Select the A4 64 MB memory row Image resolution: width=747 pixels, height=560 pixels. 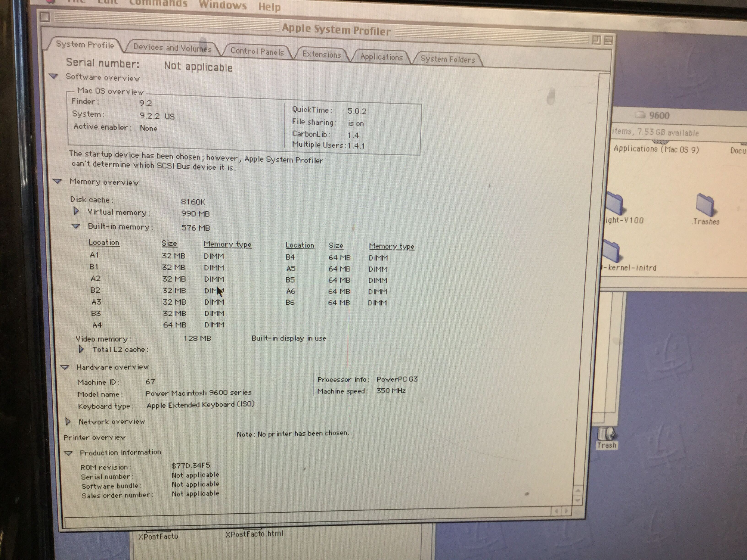click(x=158, y=325)
